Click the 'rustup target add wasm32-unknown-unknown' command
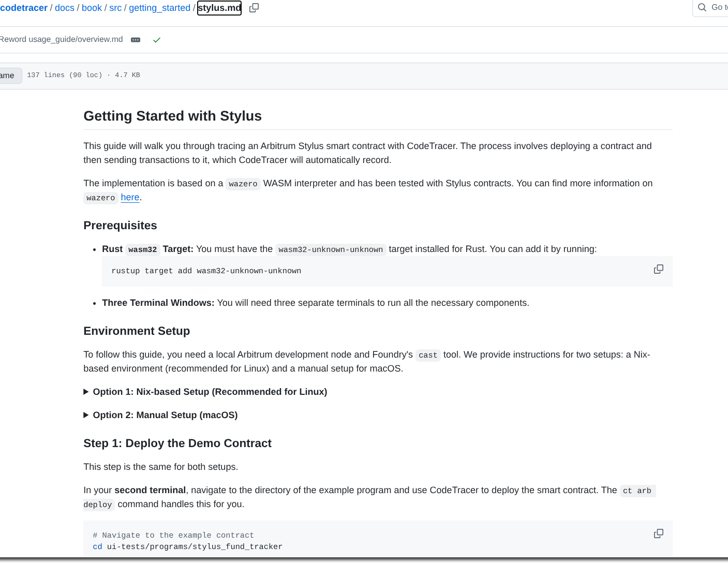 click(206, 271)
